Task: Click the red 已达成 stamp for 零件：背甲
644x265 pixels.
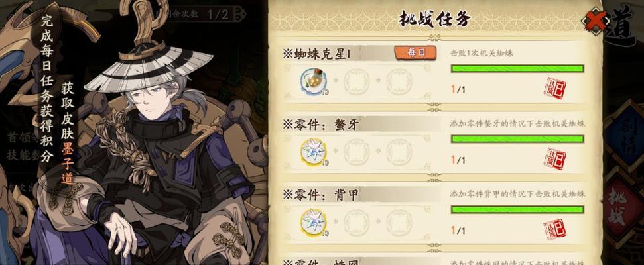Action: (554, 229)
